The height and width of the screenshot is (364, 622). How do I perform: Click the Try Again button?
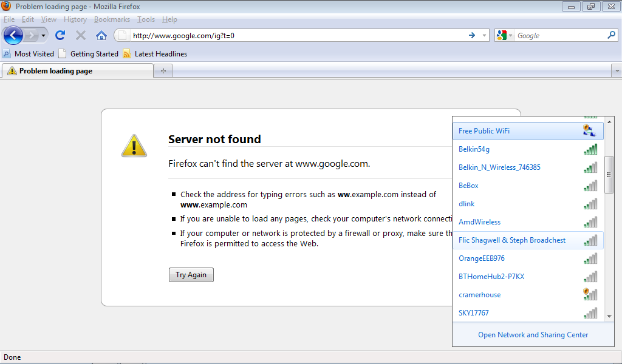(x=191, y=275)
